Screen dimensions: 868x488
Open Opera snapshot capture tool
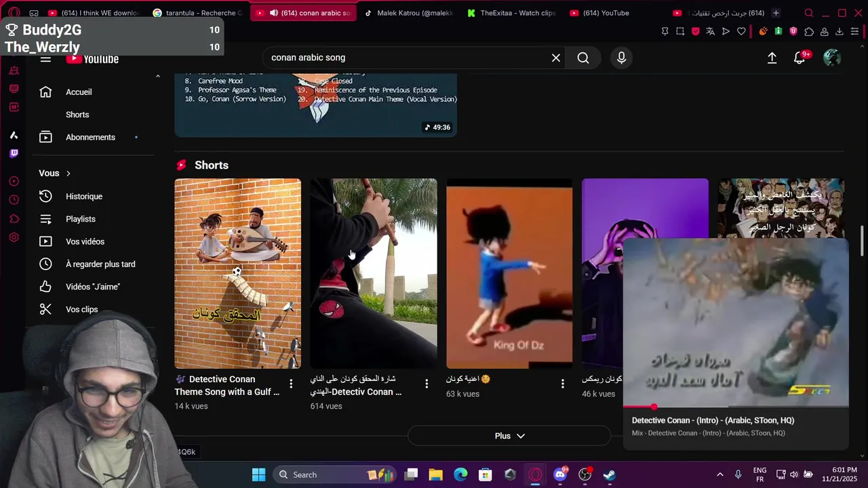(680, 31)
